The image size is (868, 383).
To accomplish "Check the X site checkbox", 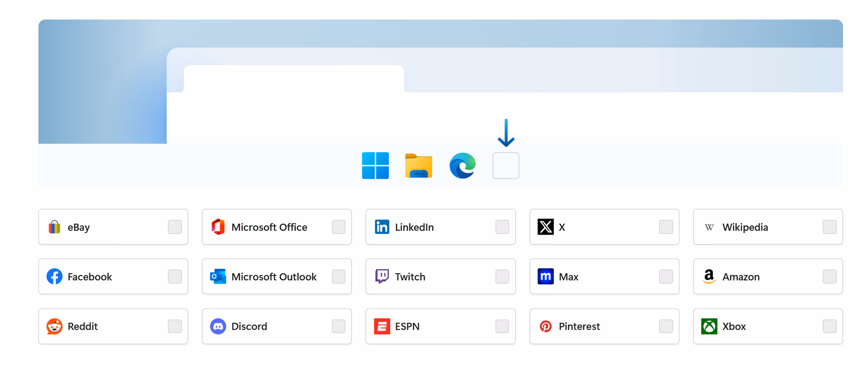I will [666, 227].
